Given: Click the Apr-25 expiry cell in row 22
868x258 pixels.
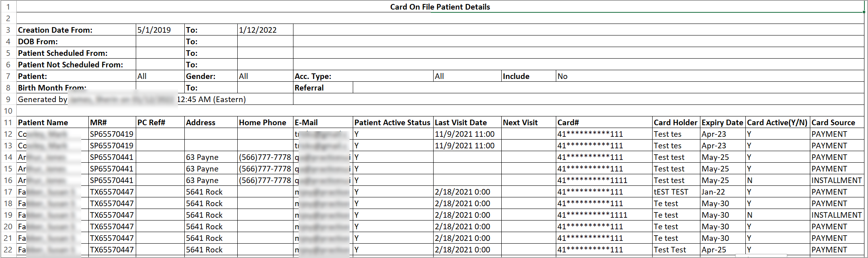Looking at the screenshot, I should click(x=714, y=250).
